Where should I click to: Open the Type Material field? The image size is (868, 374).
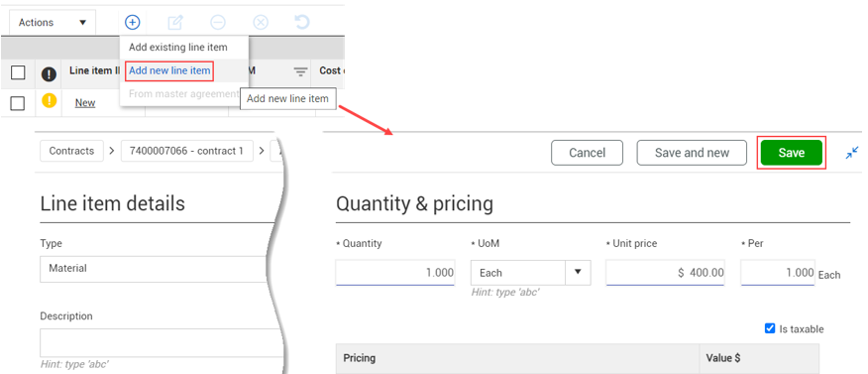tap(155, 269)
